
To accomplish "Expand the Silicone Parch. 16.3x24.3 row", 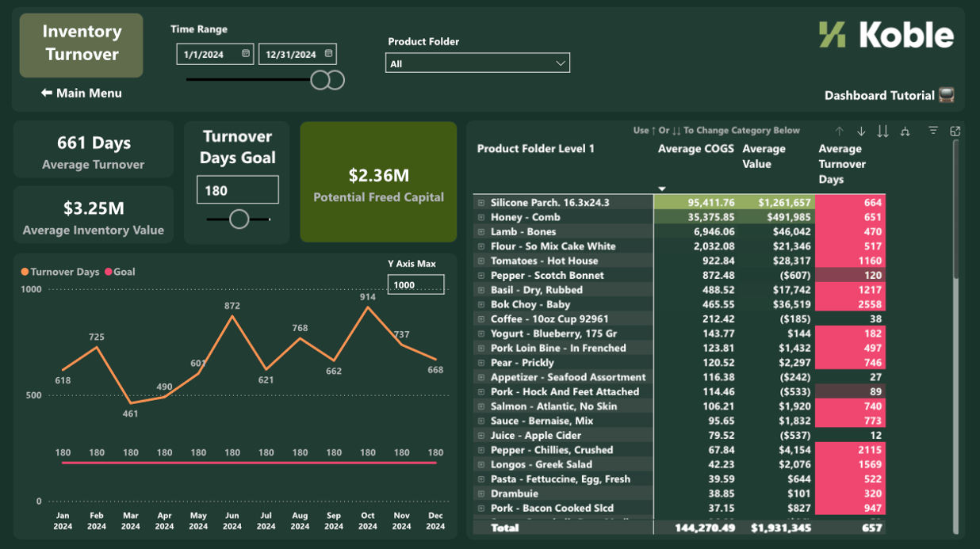I will [x=481, y=203].
